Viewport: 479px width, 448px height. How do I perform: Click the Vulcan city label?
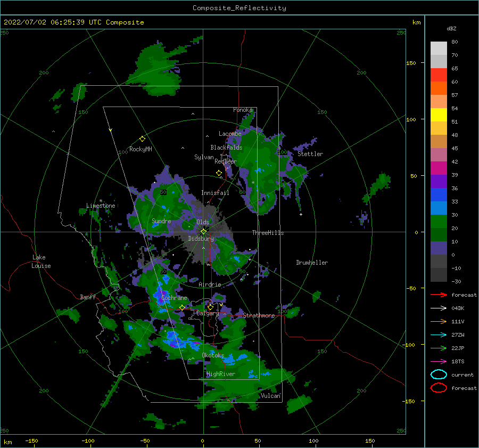(x=271, y=396)
